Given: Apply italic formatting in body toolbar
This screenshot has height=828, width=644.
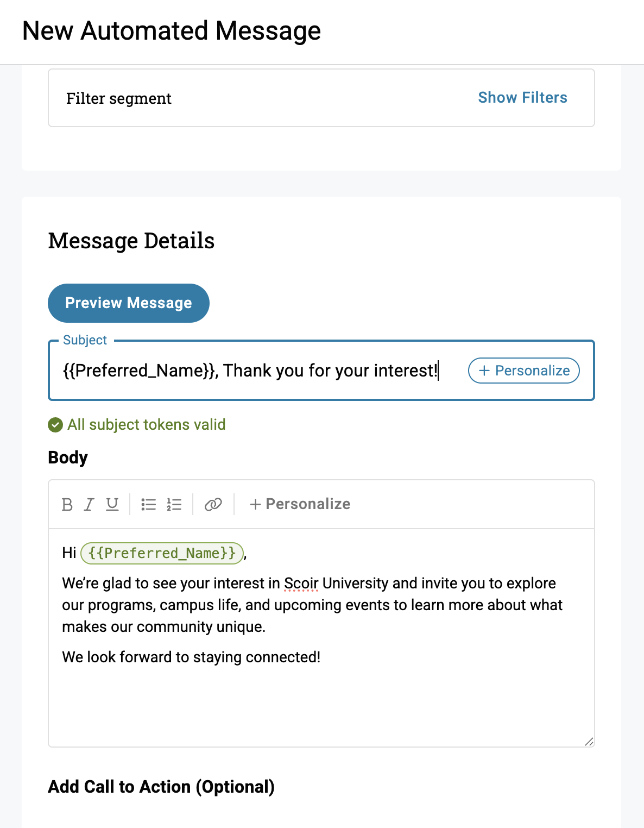Looking at the screenshot, I should (x=89, y=505).
